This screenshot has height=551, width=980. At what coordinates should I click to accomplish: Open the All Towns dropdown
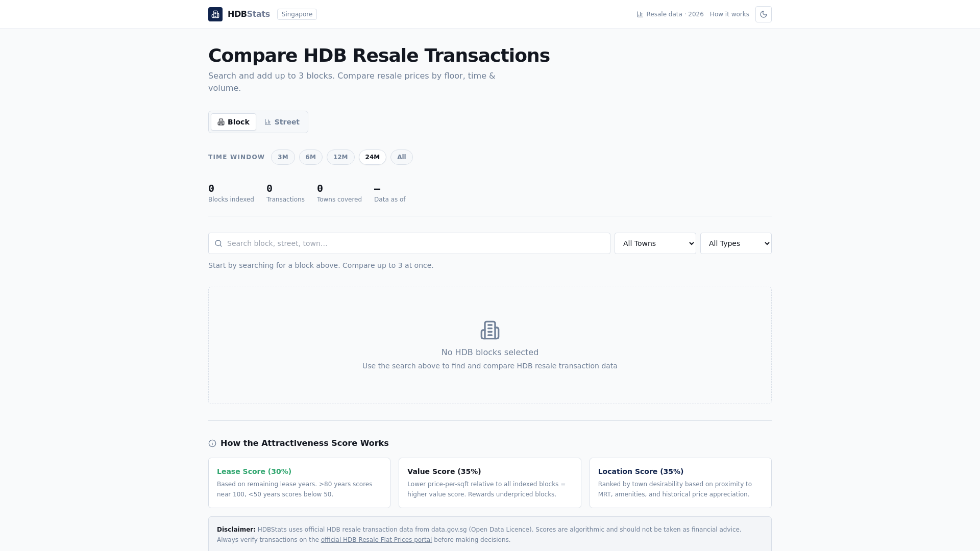tap(655, 243)
